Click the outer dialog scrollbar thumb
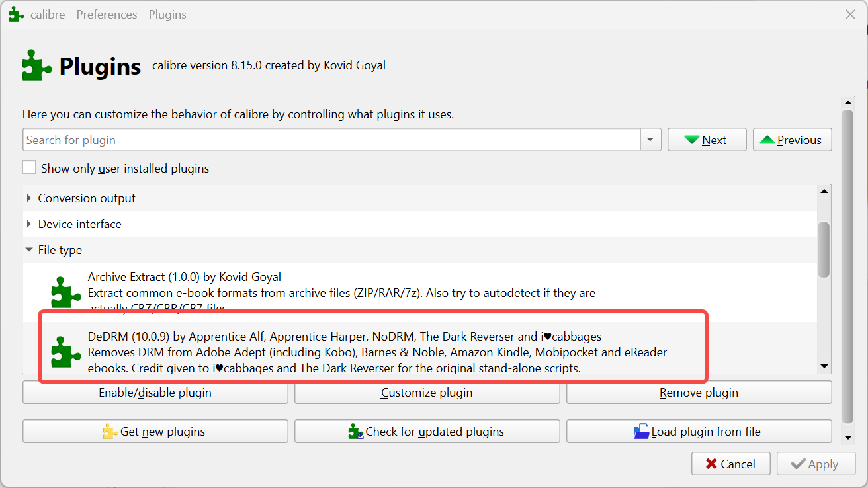Screen dimensions: 868x488 tap(847, 266)
